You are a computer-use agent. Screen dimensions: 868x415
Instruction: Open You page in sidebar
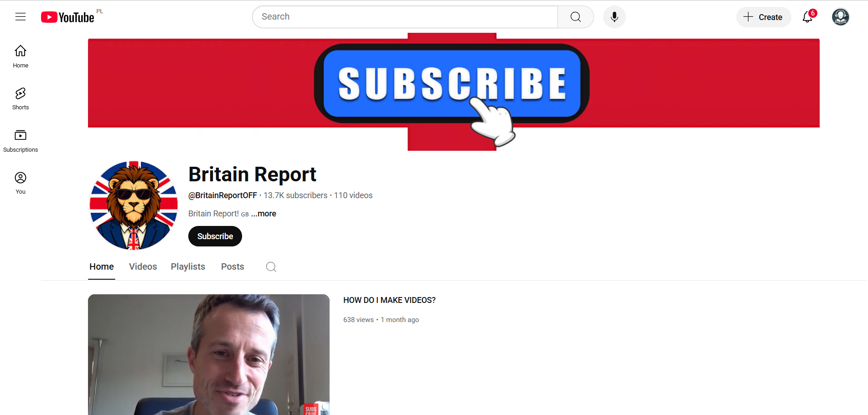click(x=21, y=183)
